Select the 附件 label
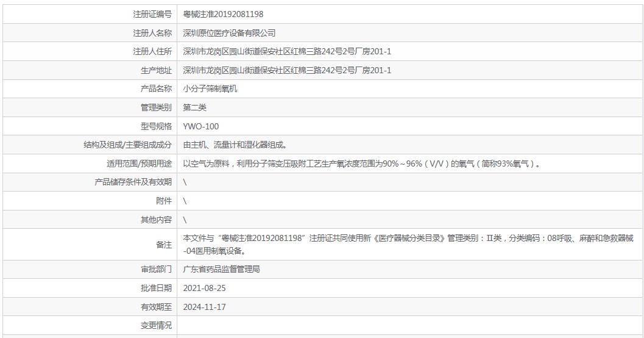Image resolution: width=644 pixels, height=338 pixels. click(164, 201)
